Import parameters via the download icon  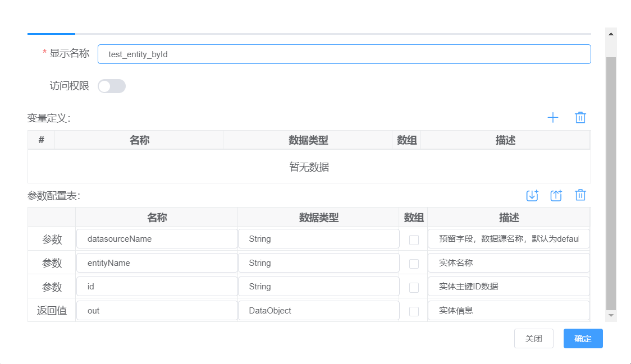(x=532, y=195)
